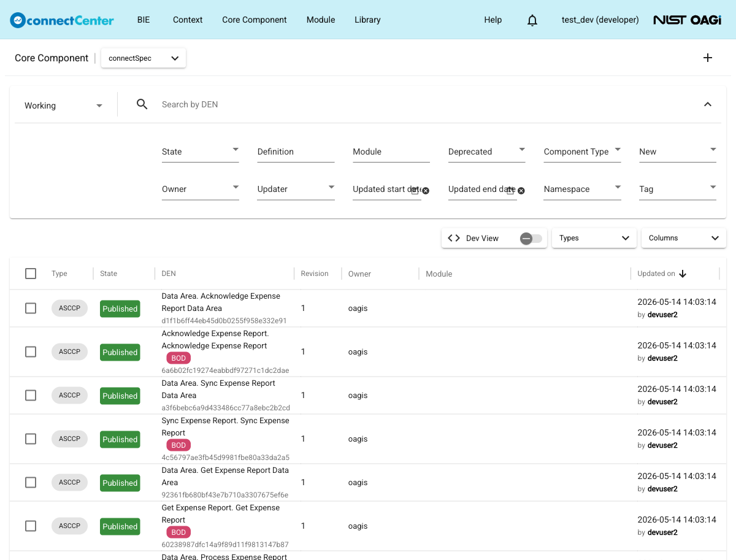Open the connectSpec library dropdown

click(x=144, y=58)
